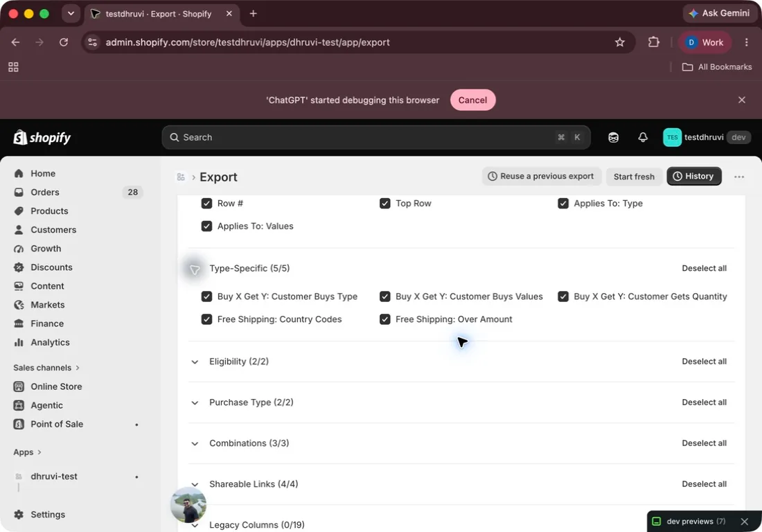Open the browser extensions puzzle icon
The height and width of the screenshot is (532, 762).
click(x=654, y=42)
